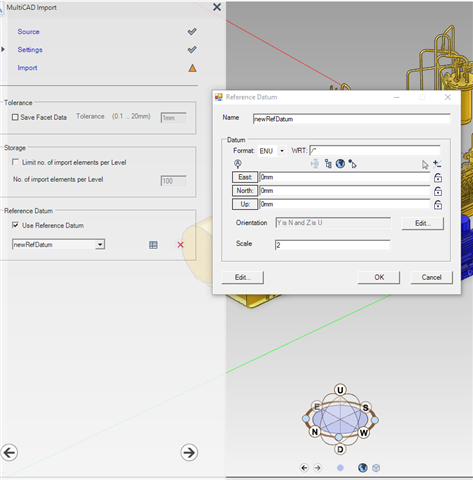Close the Reference Datum dialog
The height and width of the screenshot is (480, 473).
pyautogui.click(x=448, y=97)
